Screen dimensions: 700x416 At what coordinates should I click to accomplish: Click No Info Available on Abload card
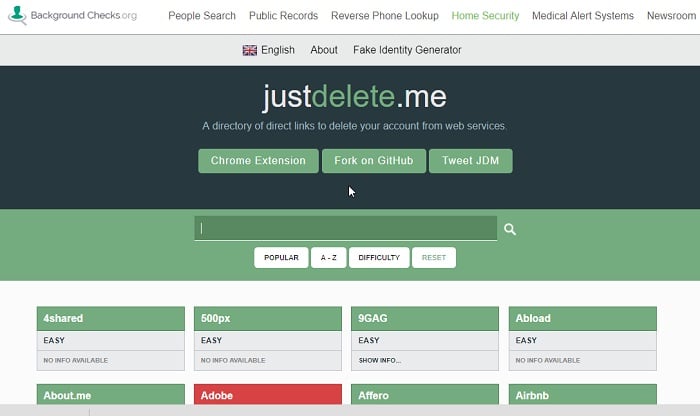[x=548, y=360]
